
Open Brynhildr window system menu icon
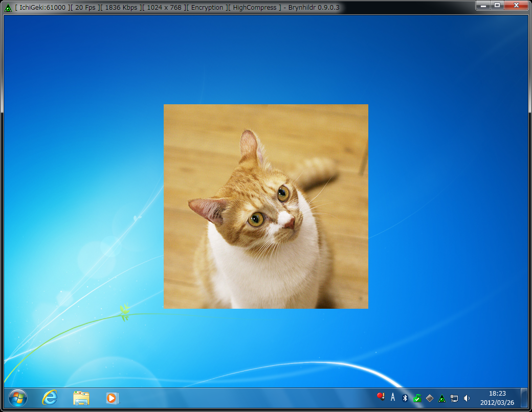click(x=8, y=8)
